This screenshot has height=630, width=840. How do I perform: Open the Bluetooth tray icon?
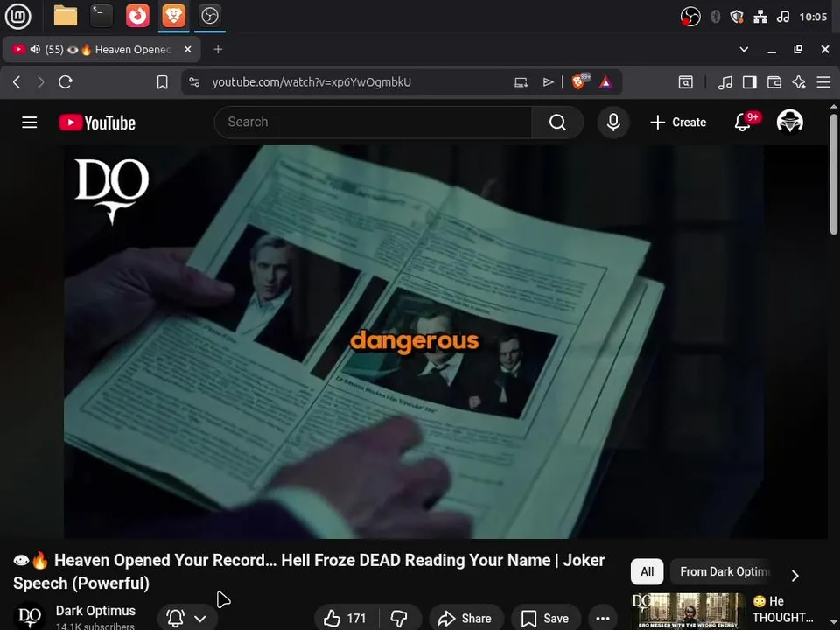click(715, 17)
